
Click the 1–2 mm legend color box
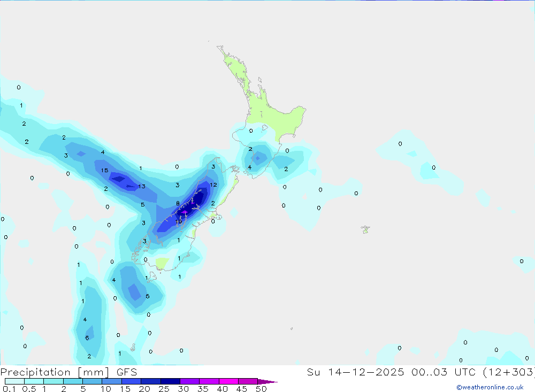pos(53,381)
